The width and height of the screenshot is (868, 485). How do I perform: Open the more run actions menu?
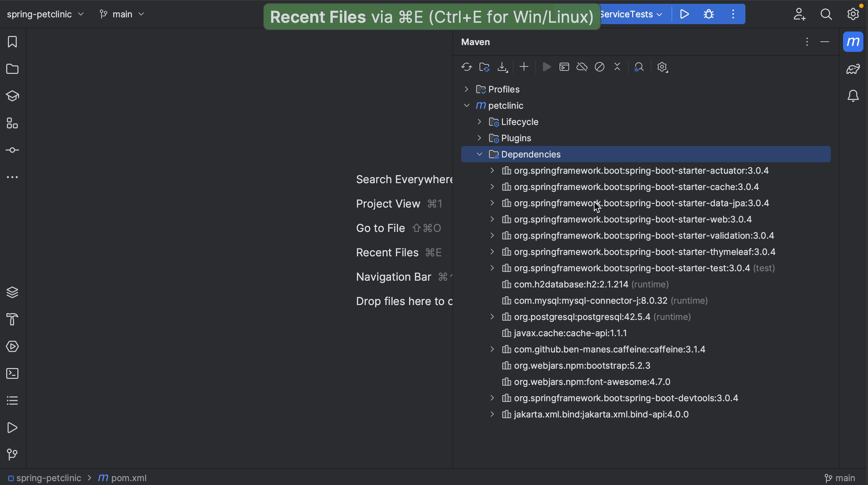(x=733, y=14)
